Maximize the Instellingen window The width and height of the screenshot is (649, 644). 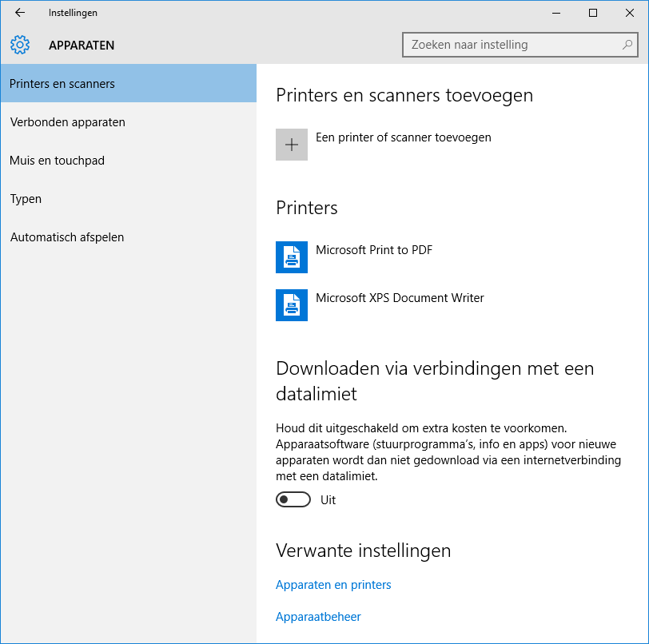(593, 13)
